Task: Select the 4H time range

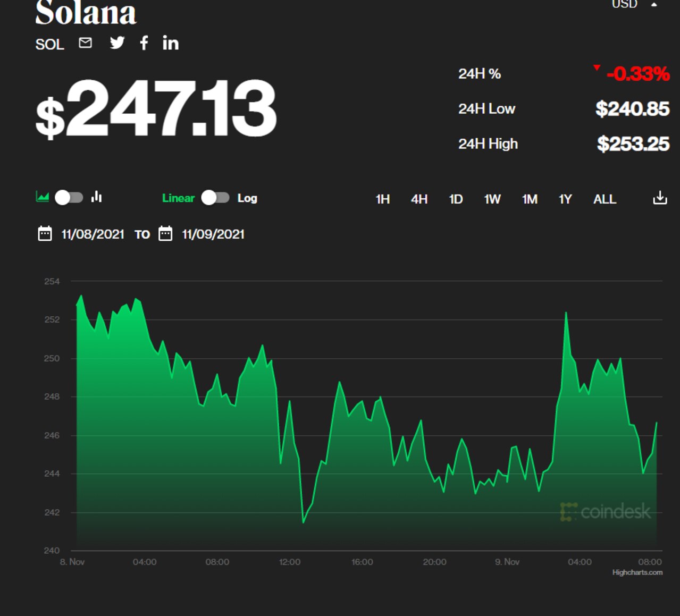Action: click(x=419, y=199)
